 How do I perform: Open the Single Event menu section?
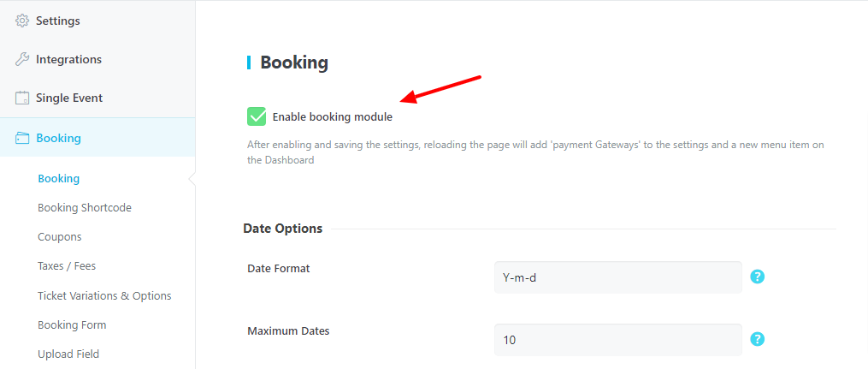pos(97,98)
